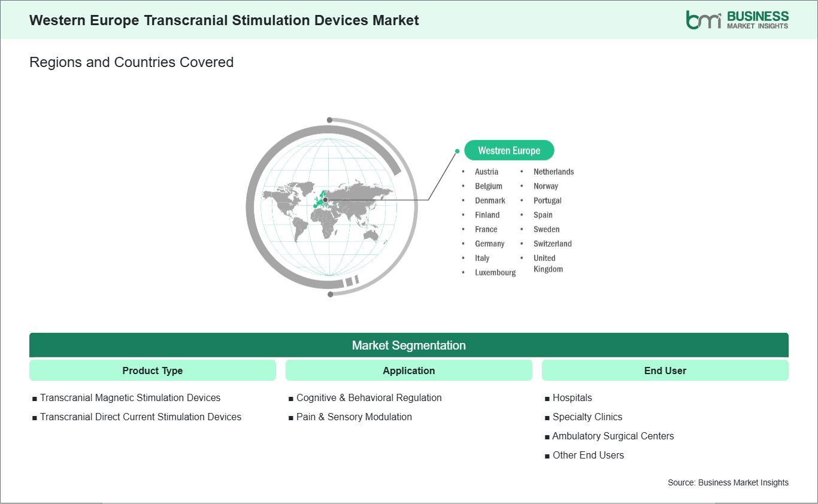Select Luxembourg in the country list
Image resolution: width=818 pixels, height=504 pixels.
point(495,272)
